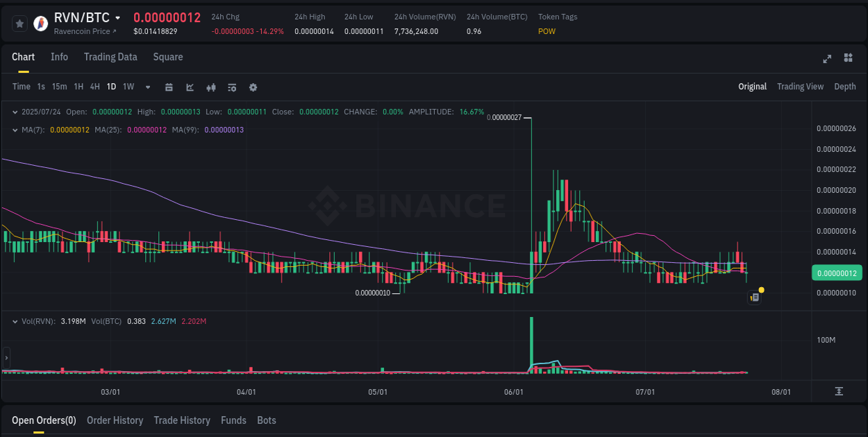Screen dimensions: 868x437
Task: Open the technical indicators icon
Action: pyautogui.click(x=231, y=87)
